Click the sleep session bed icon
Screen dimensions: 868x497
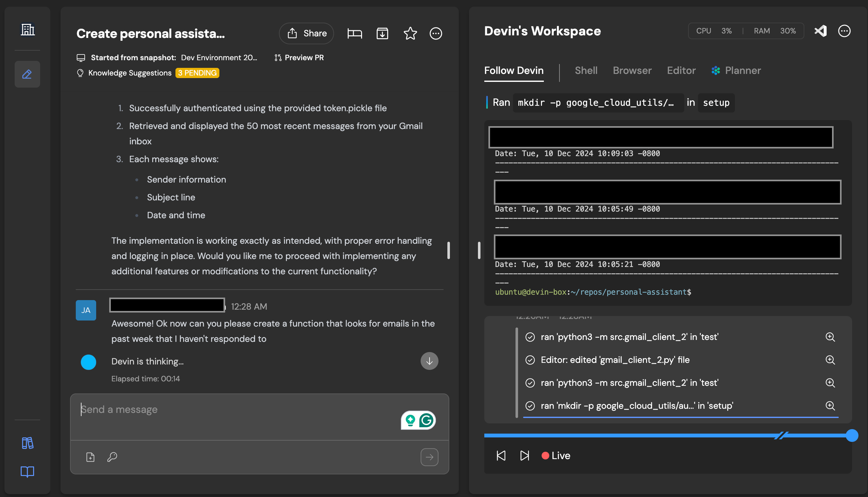pyautogui.click(x=354, y=33)
